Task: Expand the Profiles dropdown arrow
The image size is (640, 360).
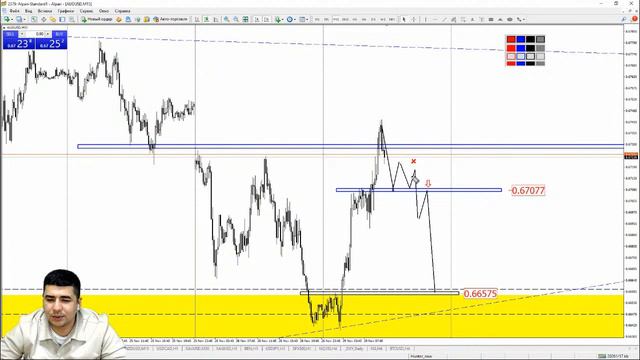Action: [x=24, y=19]
